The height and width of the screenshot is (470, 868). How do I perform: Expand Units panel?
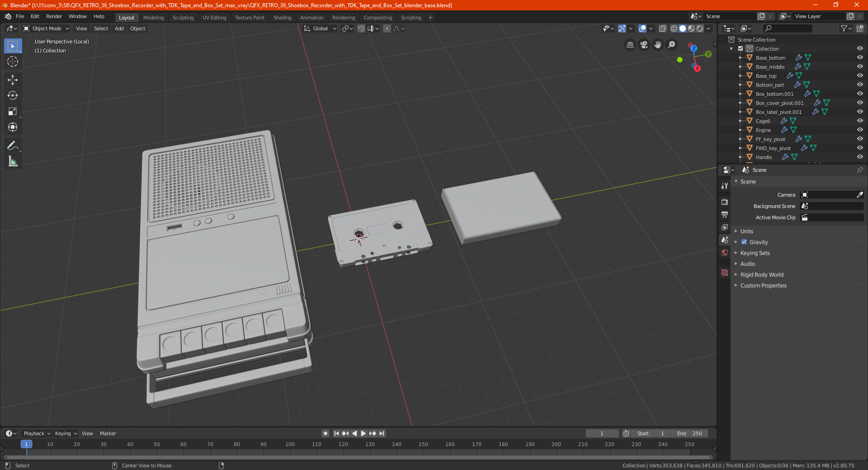[746, 231]
